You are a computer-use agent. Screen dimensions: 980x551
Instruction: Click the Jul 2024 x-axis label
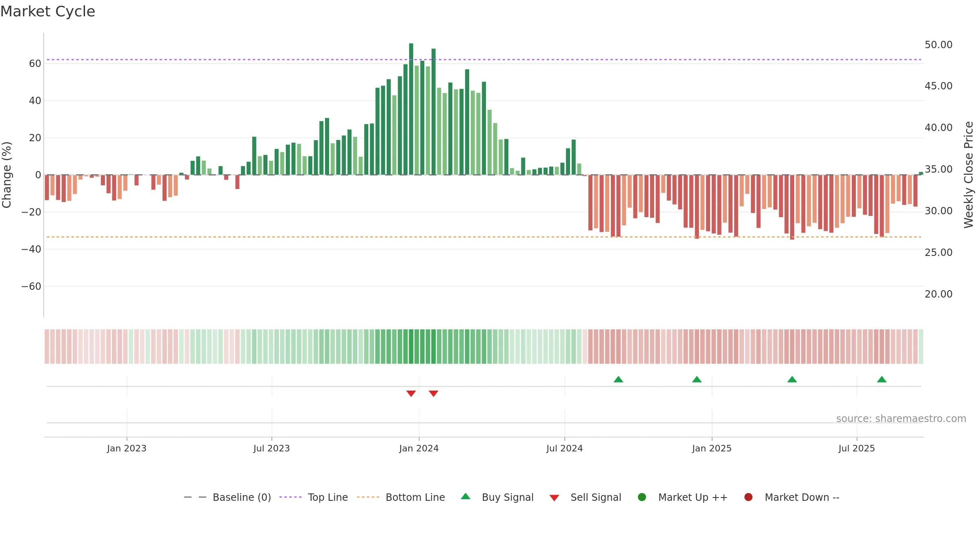click(x=565, y=448)
